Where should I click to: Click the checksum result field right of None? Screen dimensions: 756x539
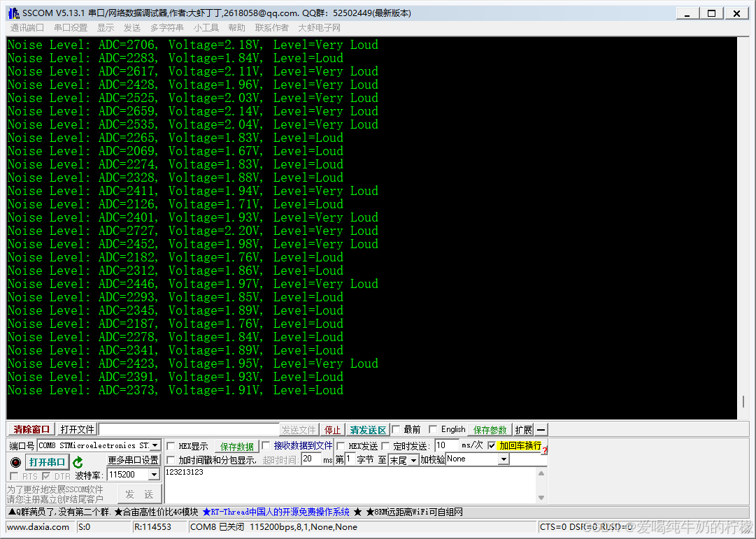click(529, 459)
